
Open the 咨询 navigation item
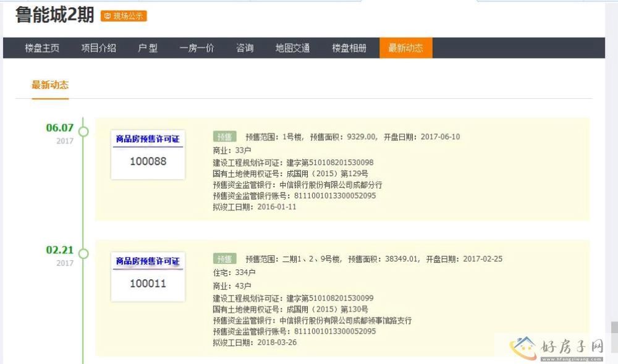245,48
